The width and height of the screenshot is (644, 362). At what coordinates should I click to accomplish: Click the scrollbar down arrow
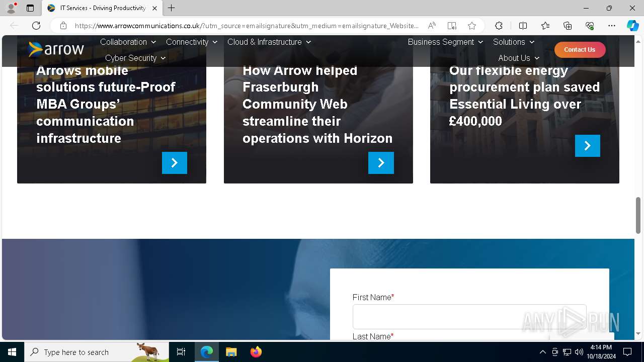coord(638,334)
